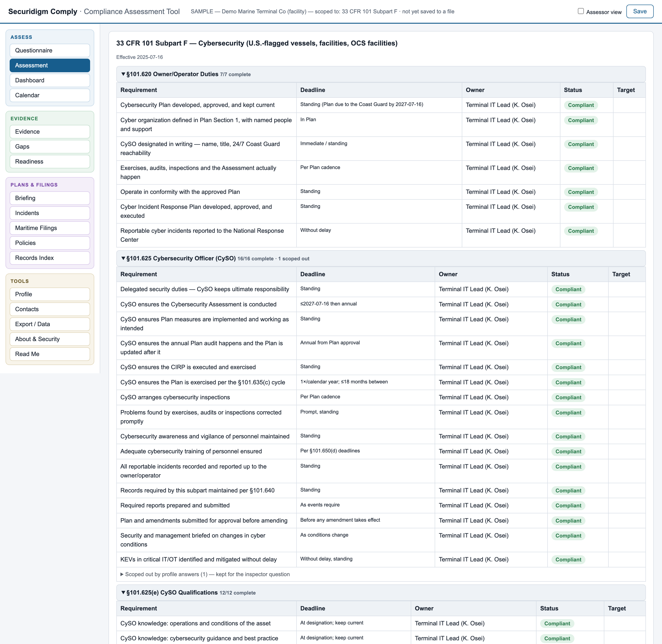Click Compliant status for Cyber organization defined row

[x=581, y=120]
